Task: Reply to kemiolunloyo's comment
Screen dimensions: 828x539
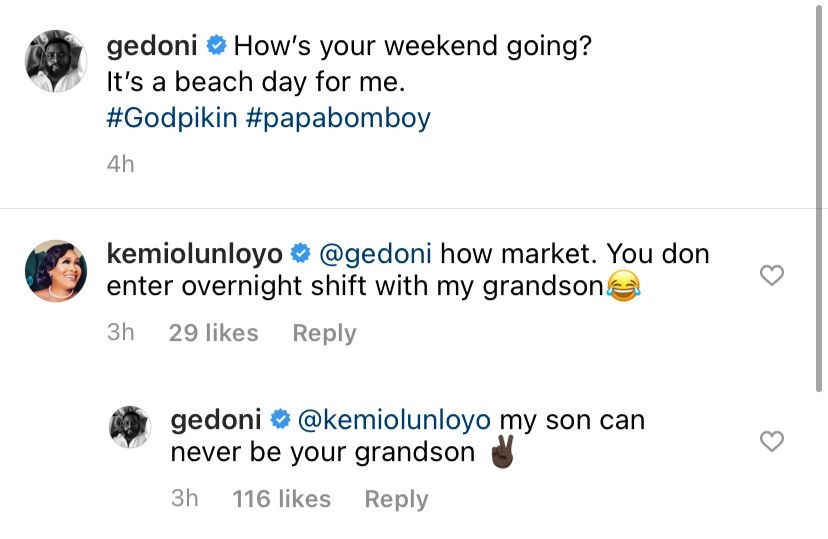Action: (x=324, y=333)
